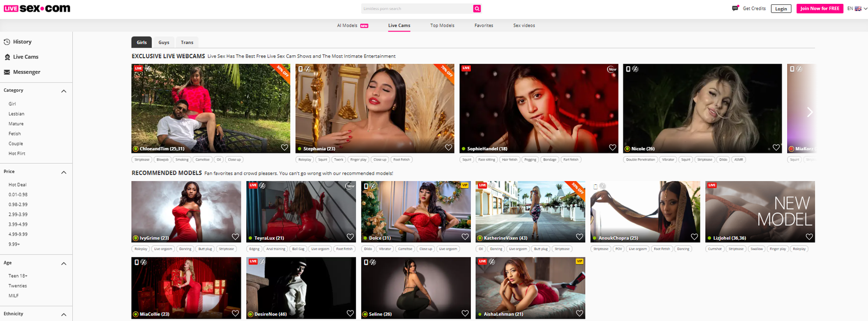Click the magenta search magnifier button
This screenshot has height=321, width=868.
pos(477,9)
